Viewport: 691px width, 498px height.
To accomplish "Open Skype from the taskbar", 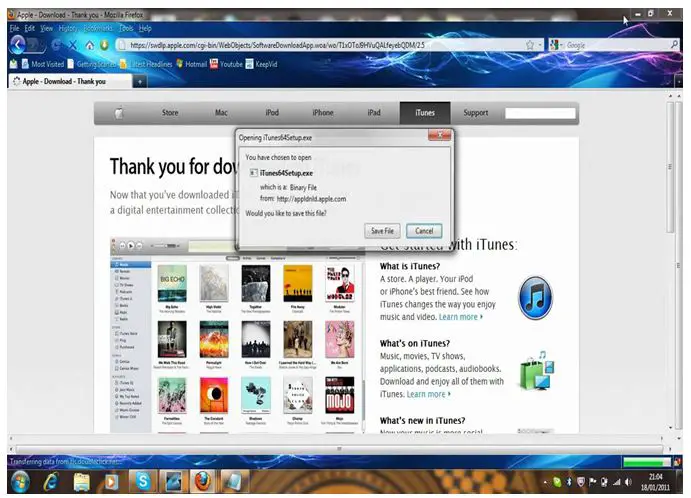I will tap(143, 481).
